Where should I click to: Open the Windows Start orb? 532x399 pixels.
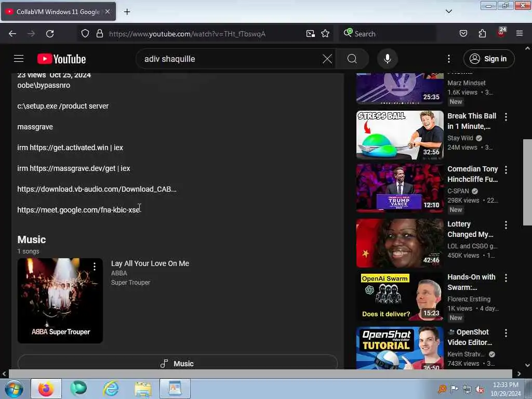[14, 389]
